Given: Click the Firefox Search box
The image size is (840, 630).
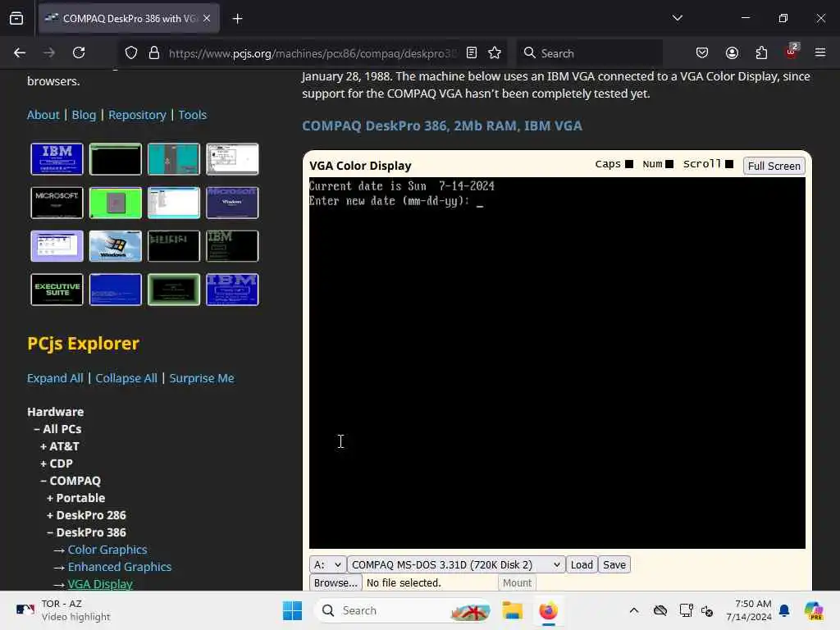Looking at the screenshot, I should click(589, 53).
